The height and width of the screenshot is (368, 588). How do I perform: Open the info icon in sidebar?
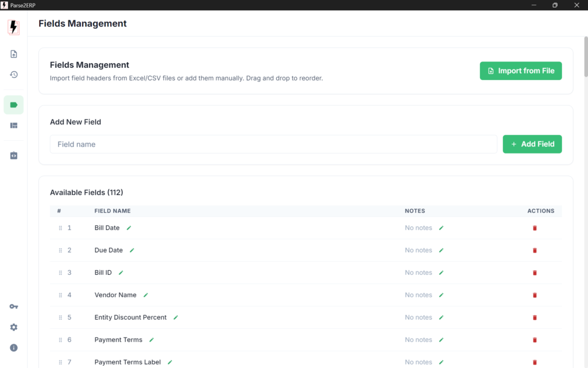[x=14, y=348]
